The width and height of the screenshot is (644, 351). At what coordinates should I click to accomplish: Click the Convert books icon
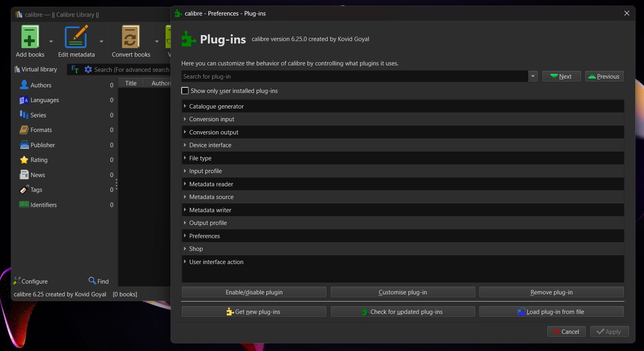point(131,37)
